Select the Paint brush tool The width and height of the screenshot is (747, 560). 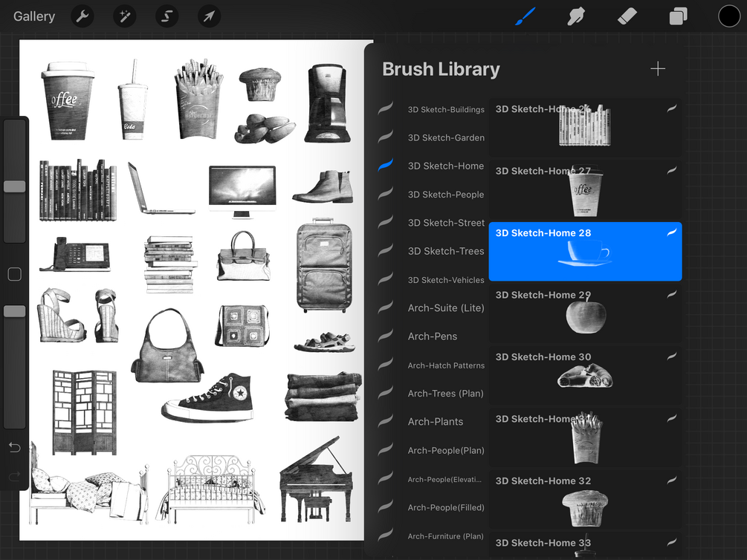point(526,16)
